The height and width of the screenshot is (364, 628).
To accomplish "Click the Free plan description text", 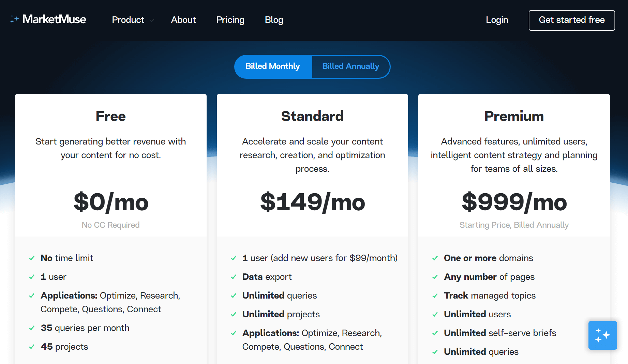I will click(111, 148).
